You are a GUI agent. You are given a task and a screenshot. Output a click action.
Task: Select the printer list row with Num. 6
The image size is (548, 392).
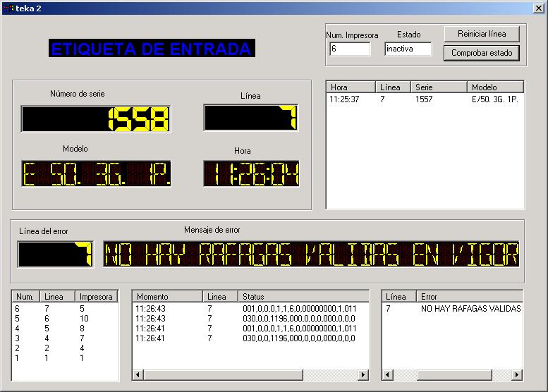[66, 309]
